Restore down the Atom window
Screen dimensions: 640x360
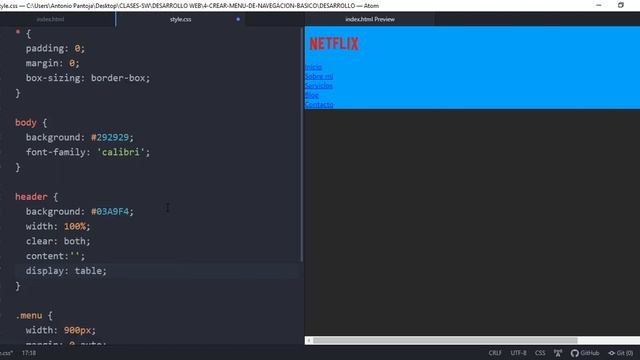point(621,5)
